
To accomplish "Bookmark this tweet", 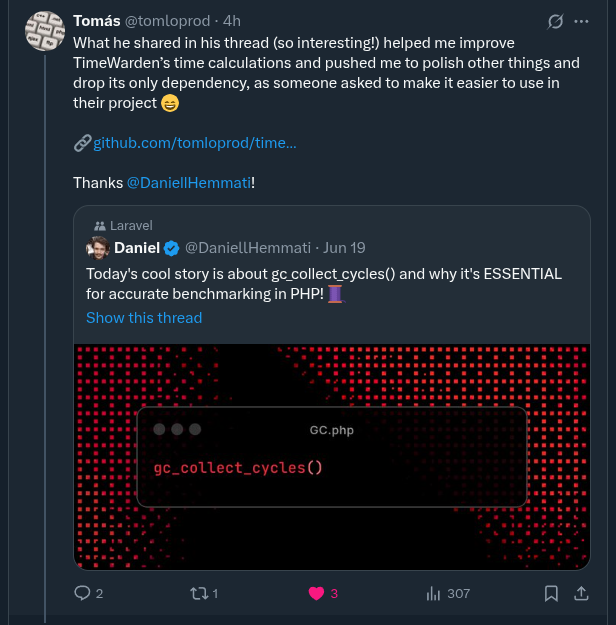I will tap(551, 593).
